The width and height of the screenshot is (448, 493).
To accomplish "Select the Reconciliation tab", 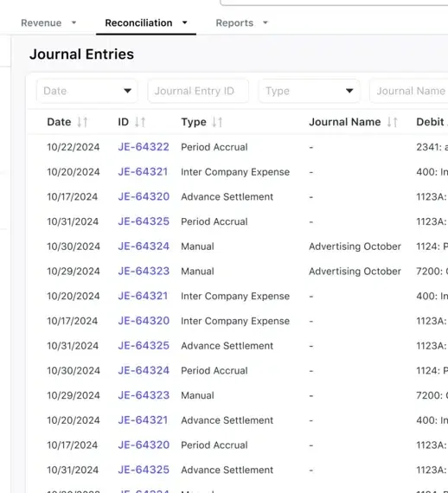I will 138,23.
